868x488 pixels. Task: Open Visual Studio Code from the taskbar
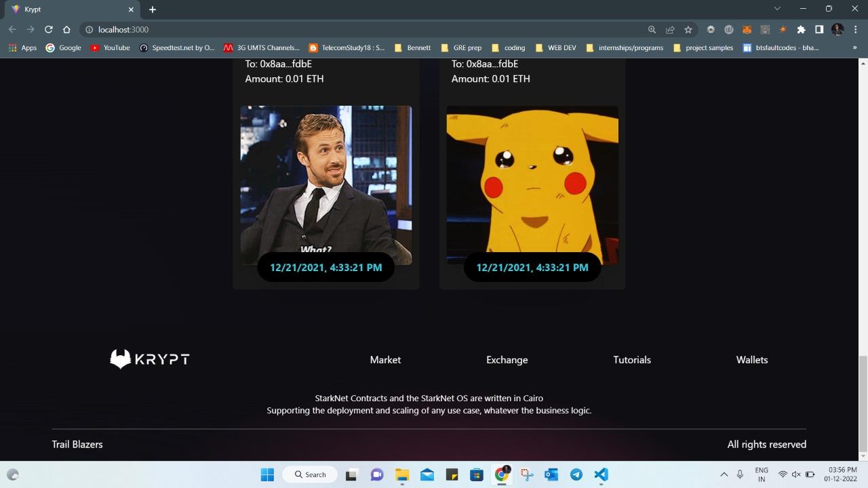coord(601,474)
